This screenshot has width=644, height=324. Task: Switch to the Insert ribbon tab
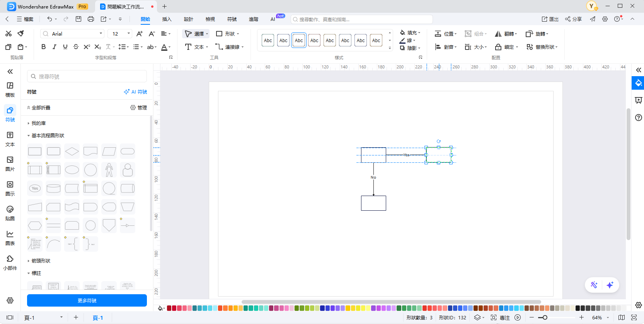pos(167,19)
